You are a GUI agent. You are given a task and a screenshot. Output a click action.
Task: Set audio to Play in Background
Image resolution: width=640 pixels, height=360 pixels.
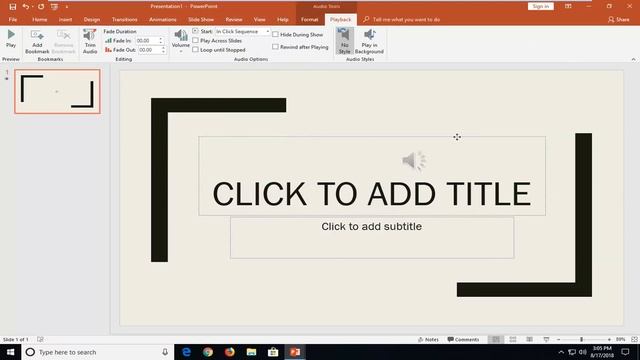tap(369, 42)
